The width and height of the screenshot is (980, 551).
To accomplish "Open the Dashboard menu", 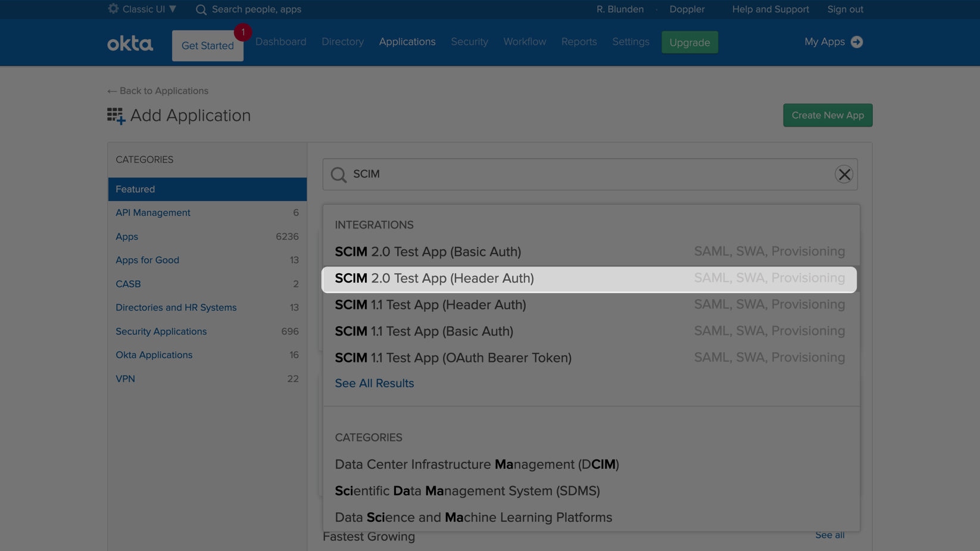I will pos(281,42).
